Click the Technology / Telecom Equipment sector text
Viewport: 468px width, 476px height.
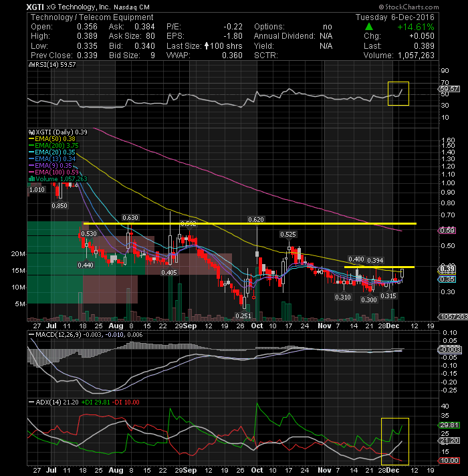(x=92, y=17)
